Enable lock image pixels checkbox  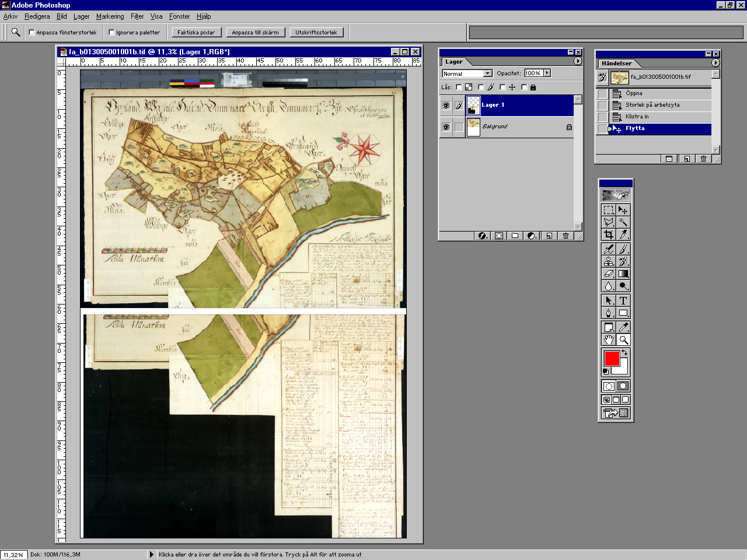(481, 87)
